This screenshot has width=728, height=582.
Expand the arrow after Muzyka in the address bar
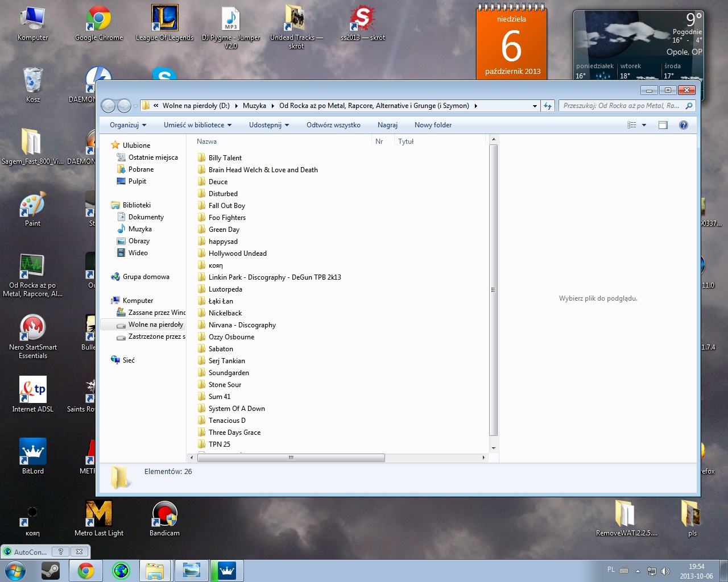pos(272,106)
